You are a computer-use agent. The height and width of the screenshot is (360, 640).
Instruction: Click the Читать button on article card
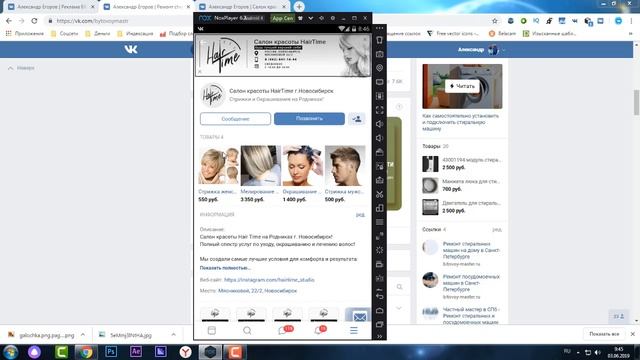462,86
